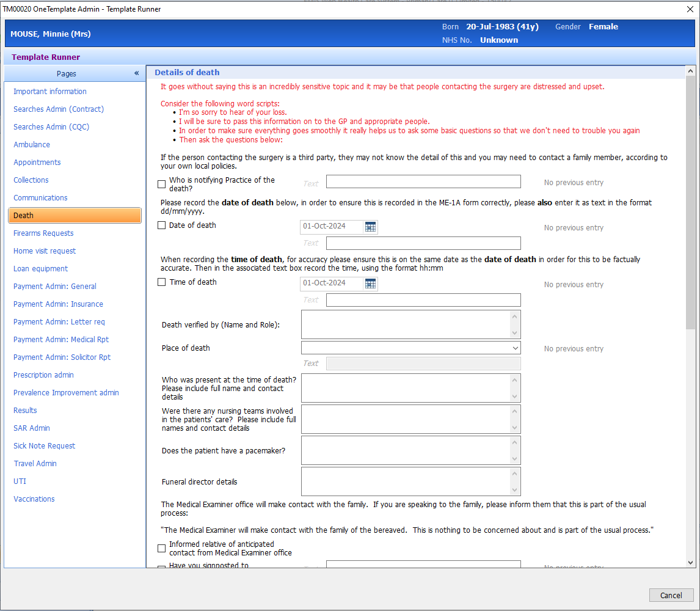Go to the Appointments page
This screenshot has width=700, height=611.
(37, 163)
